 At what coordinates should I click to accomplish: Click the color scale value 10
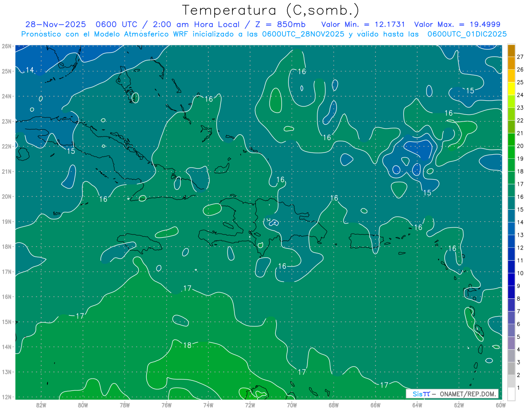pos(520,273)
